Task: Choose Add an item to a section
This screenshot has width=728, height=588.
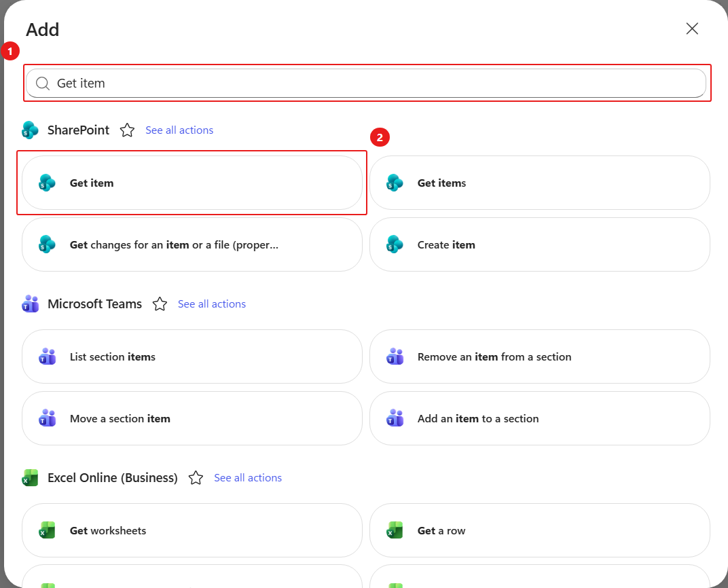Action: [539, 418]
